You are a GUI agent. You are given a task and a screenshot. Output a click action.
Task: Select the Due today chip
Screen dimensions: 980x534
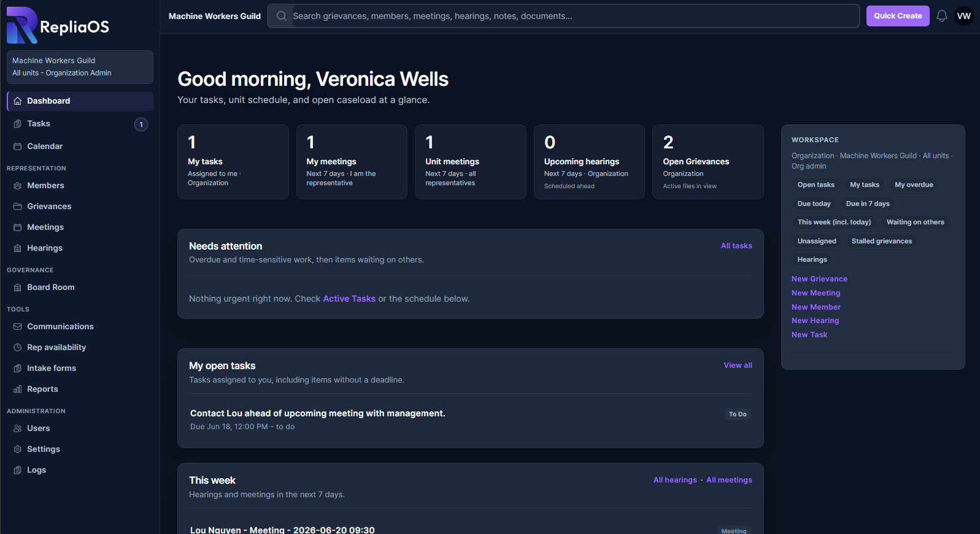coord(814,204)
